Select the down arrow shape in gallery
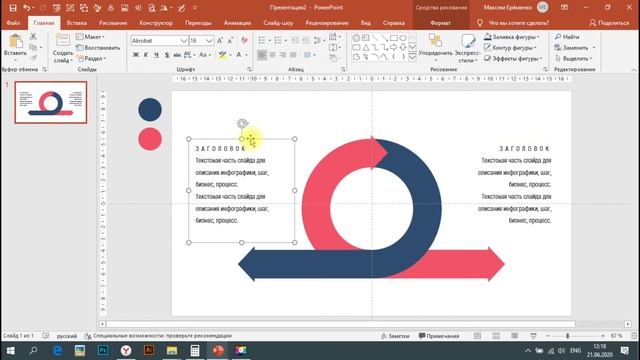This screenshot has height=360, width=640. click(x=403, y=47)
